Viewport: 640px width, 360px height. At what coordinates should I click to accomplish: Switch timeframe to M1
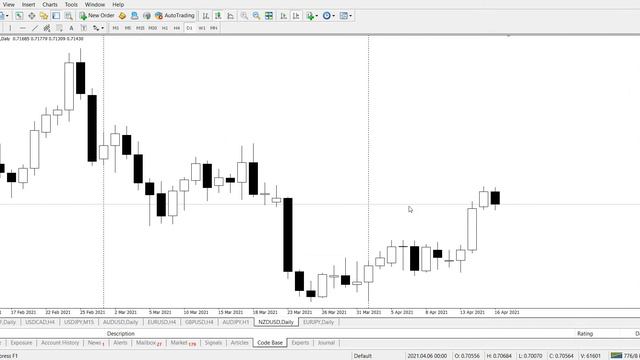point(116,28)
